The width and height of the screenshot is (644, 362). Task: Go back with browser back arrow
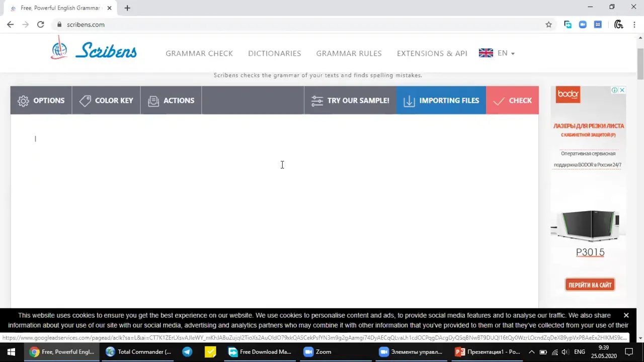[x=11, y=24]
